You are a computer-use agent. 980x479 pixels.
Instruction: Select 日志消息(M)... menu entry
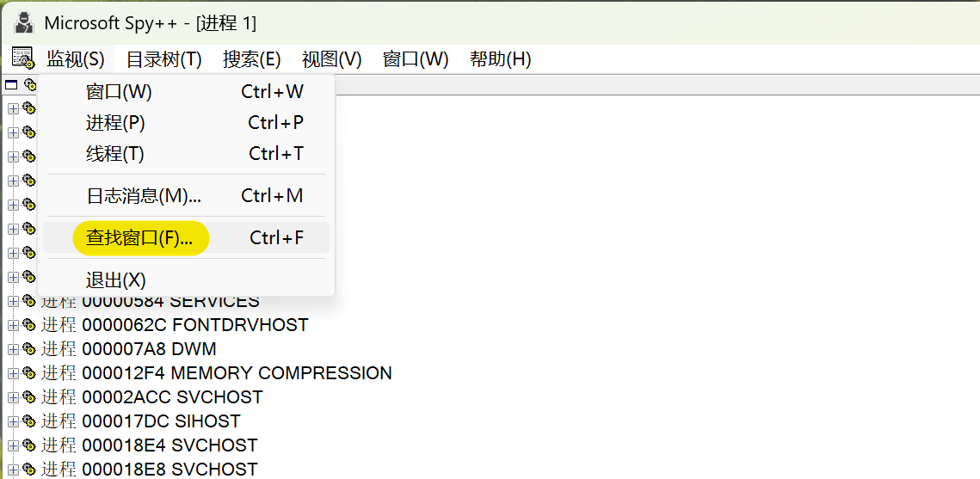[144, 195]
